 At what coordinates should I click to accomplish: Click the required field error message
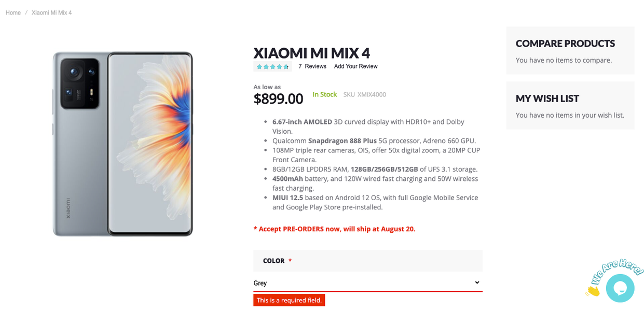[289, 300]
